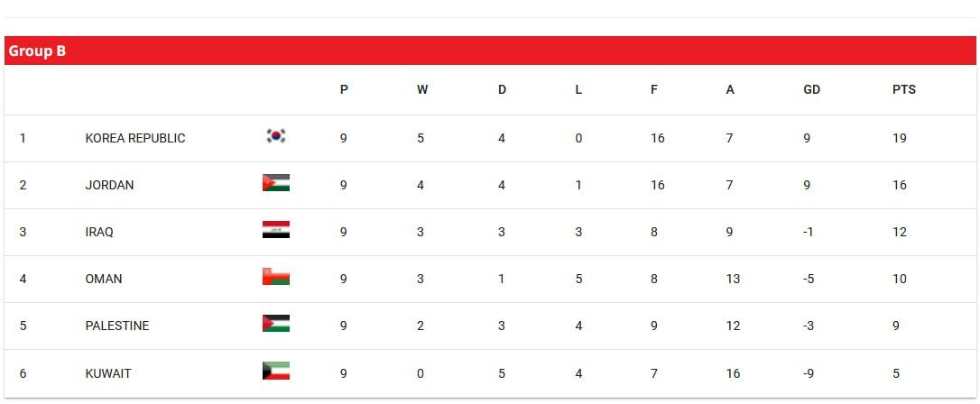This screenshot has width=980, height=404.
Task: Select the OMAN team name
Action: [x=104, y=279]
